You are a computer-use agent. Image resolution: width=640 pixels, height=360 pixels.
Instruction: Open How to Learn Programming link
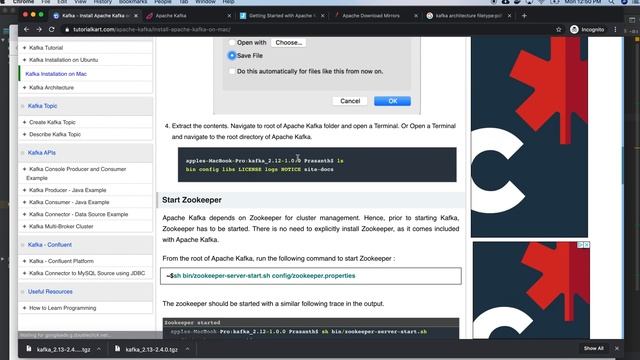62,308
